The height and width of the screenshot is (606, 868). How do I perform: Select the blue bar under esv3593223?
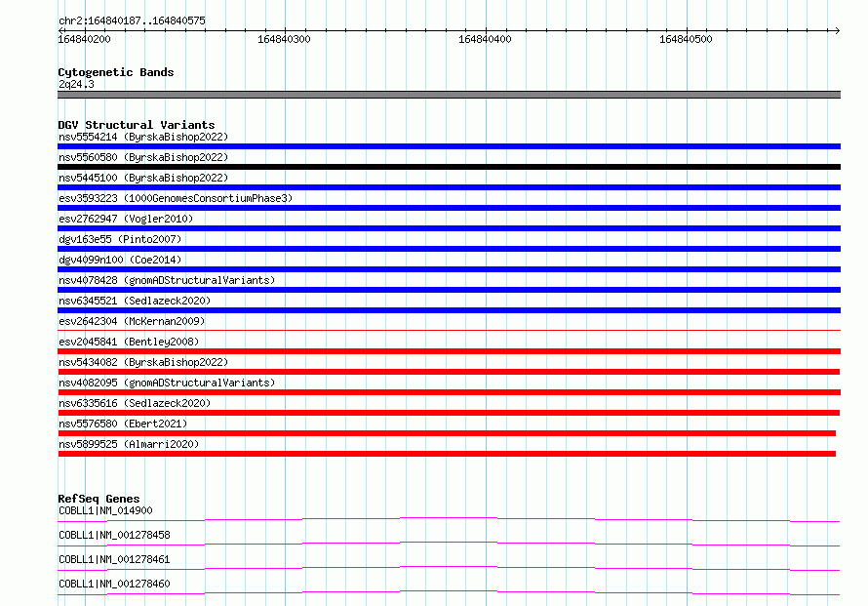coord(449,208)
